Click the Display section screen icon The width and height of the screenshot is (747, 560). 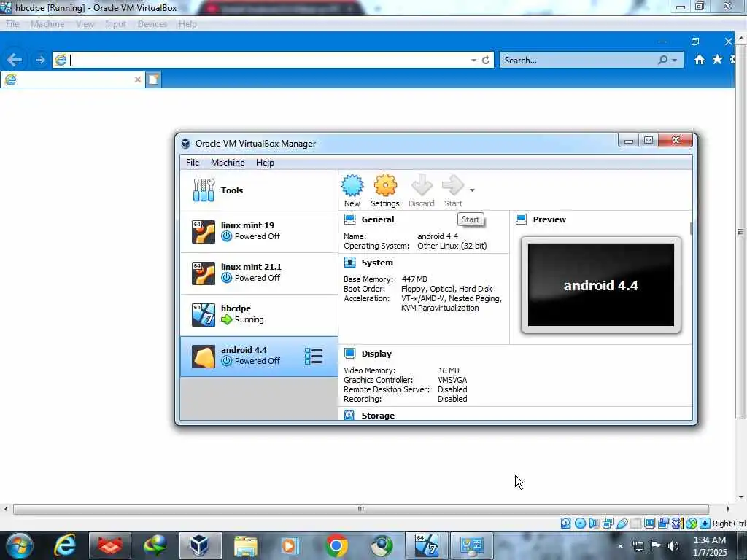click(x=349, y=354)
